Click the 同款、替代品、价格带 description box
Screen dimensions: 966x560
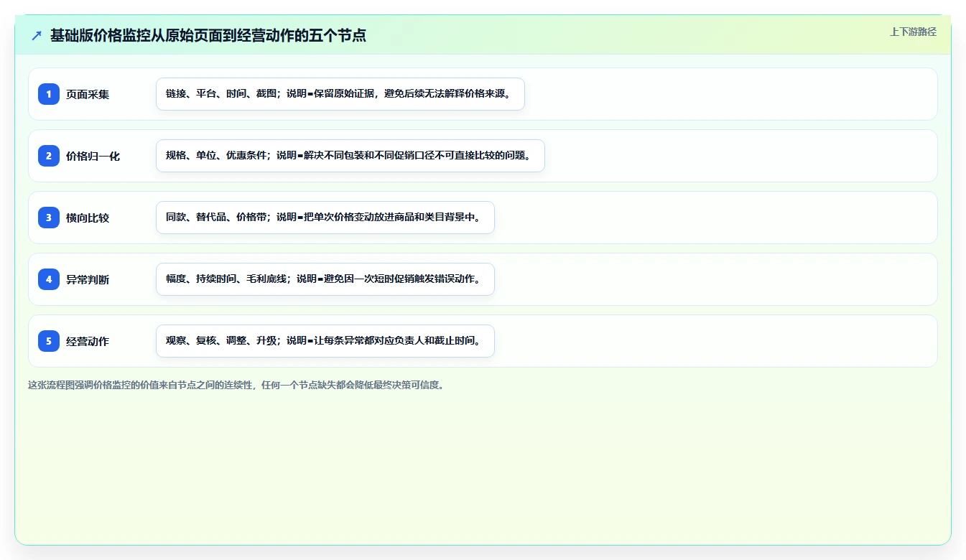325,218
